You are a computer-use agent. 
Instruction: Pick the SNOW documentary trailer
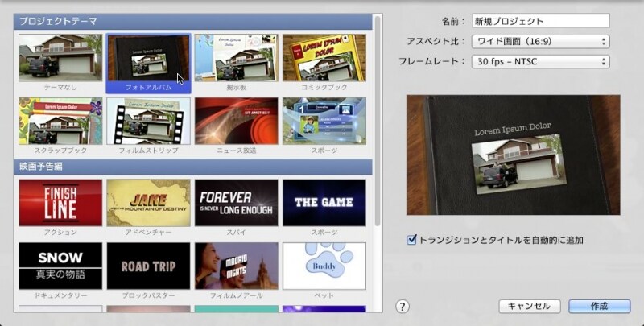[x=60, y=266]
